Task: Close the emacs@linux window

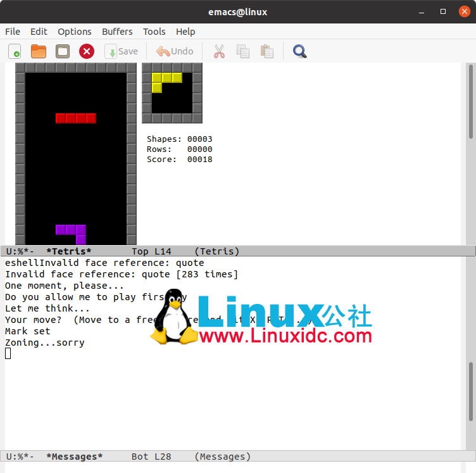Action: coord(464,11)
